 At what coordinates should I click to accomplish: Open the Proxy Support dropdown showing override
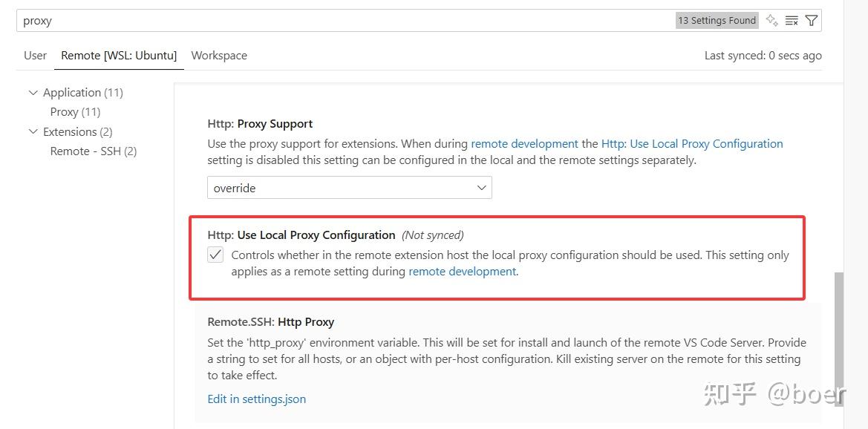pyautogui.click(x=349, y=187)
